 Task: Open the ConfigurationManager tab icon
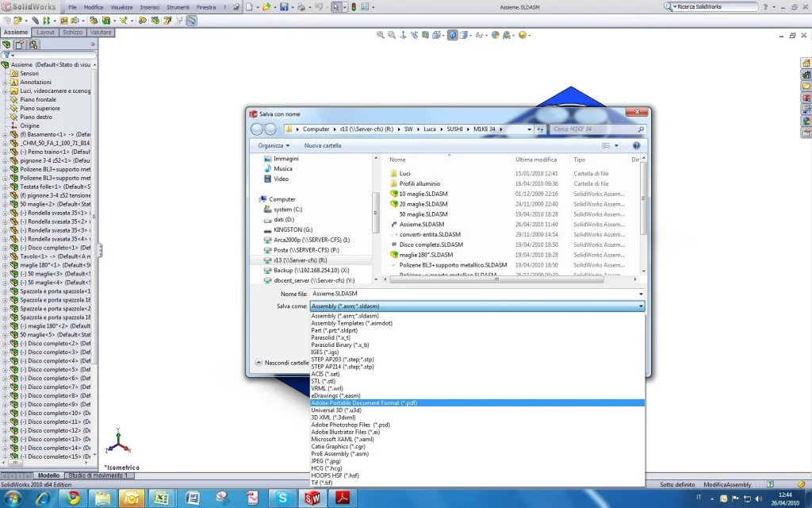(33, 44)
